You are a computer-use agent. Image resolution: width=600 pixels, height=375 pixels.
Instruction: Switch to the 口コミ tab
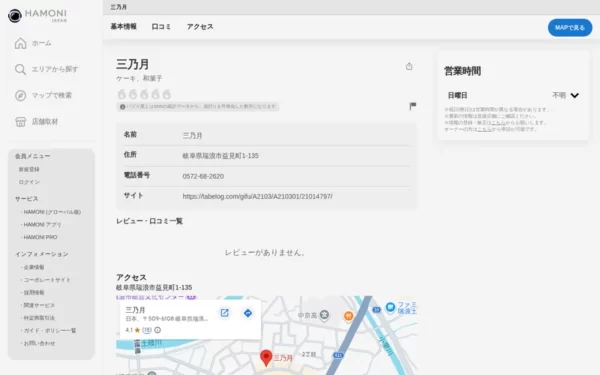pos(161,26)
